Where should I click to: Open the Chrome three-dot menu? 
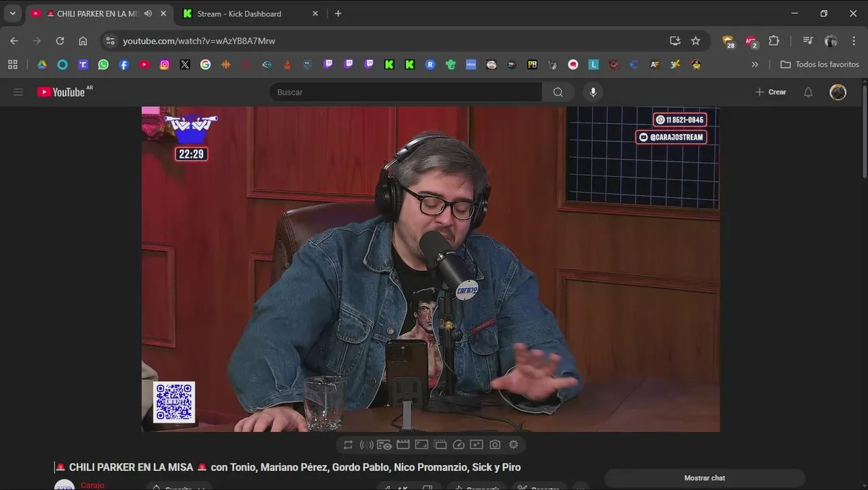(x=854, y=41)
